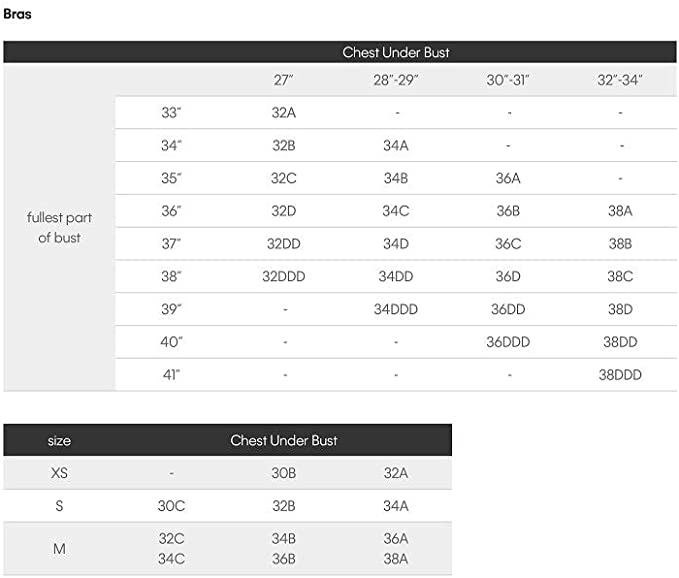
Task: Click the 37" bust row label
Action: (172, 244)
